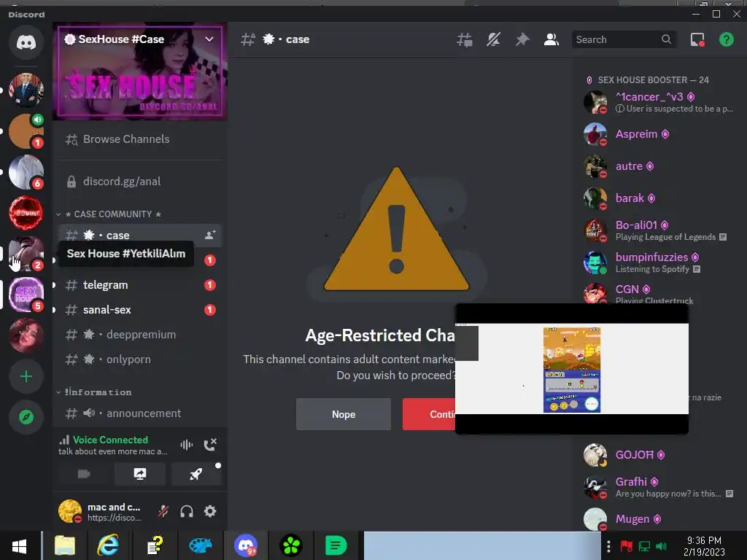
Task: Click the game stream popout preview
Action: 572,369
